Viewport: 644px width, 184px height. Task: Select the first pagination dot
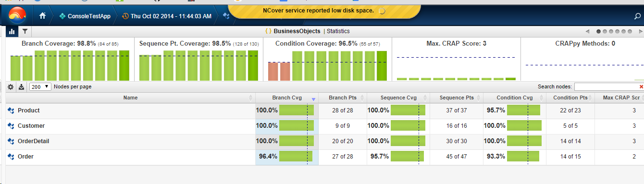(599, 31)
